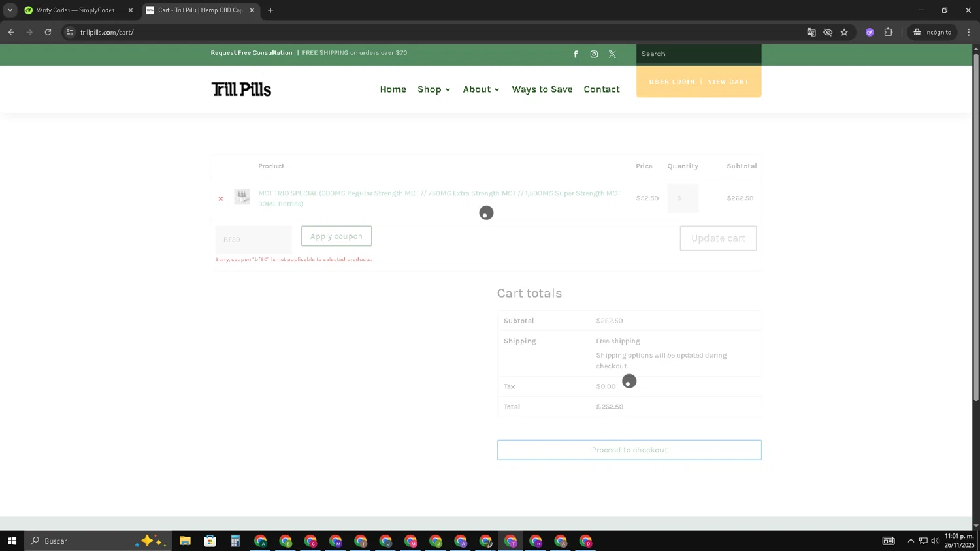980x551 pixels.
Task: Open the taskbar clock showing 11:01 p. m.
Action: [x=959, y=541]
